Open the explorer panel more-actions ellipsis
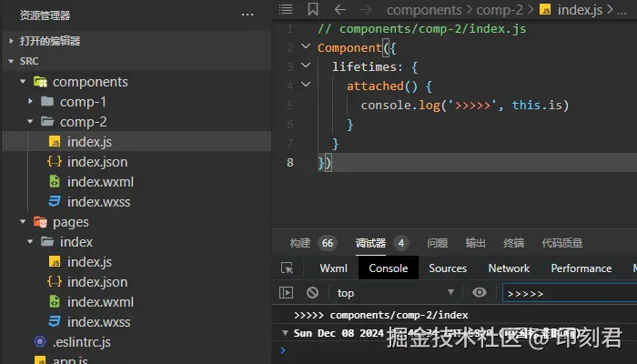 click(248, 15)
